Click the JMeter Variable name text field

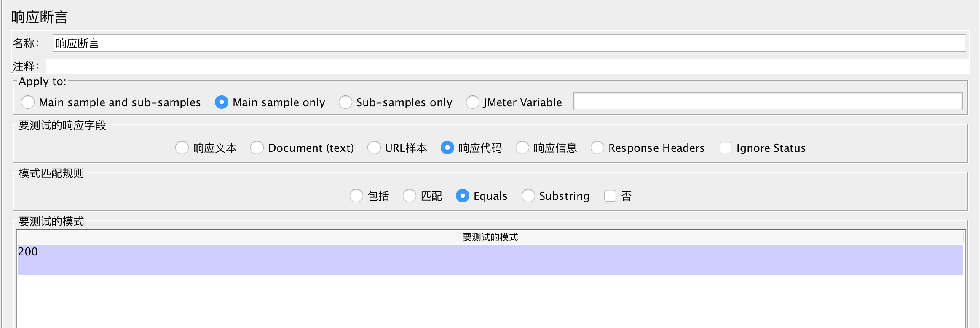(768, 102)
